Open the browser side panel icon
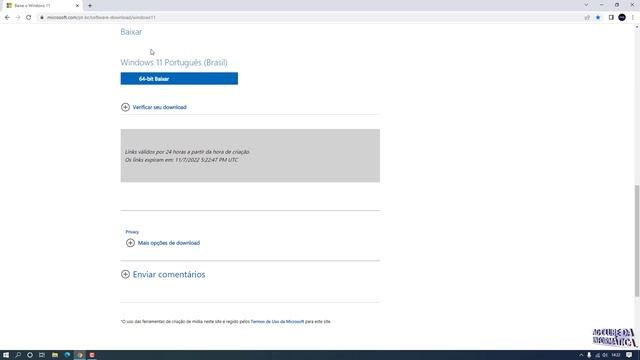 [x=611, y=18]
